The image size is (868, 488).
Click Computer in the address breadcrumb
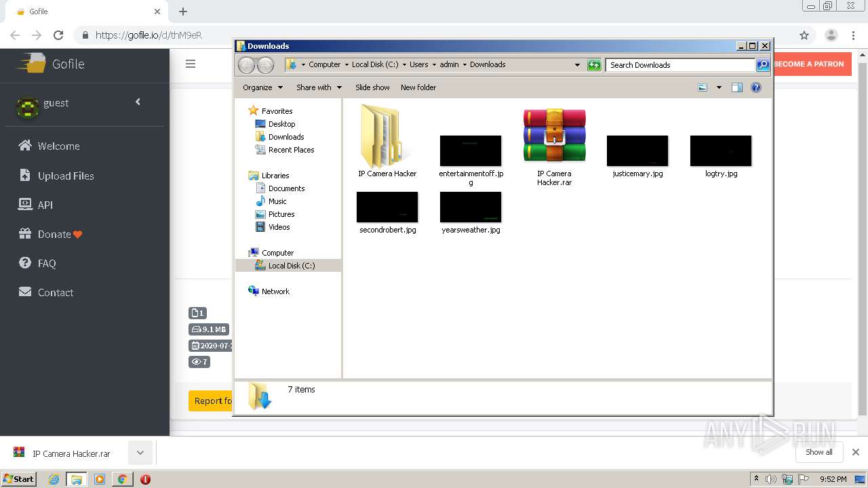pyautogui.click(x=325, y=64)
